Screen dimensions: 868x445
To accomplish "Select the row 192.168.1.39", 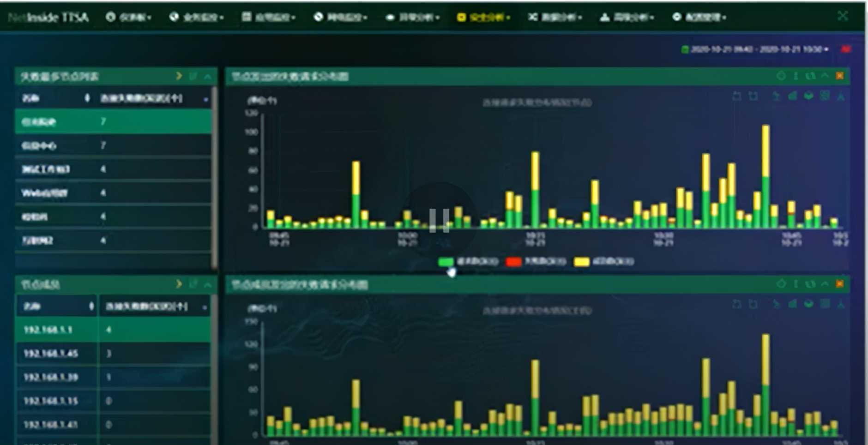I will (x=113, y=377).
